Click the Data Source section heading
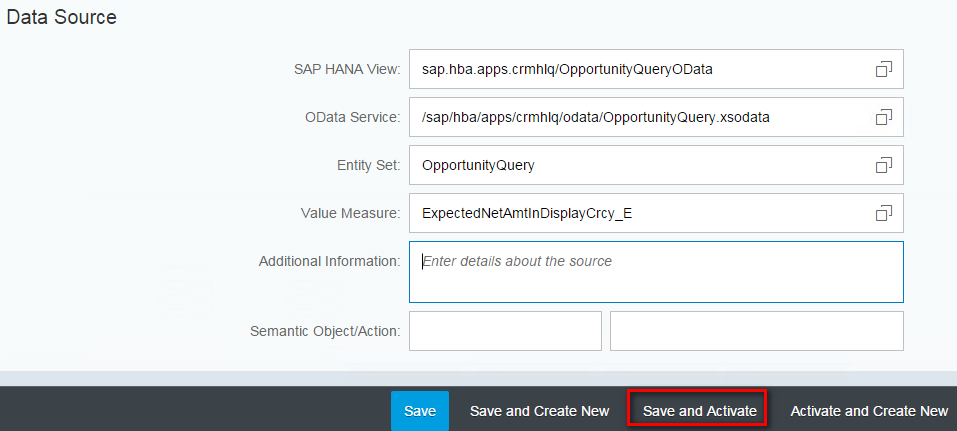Screen dimensions: 957x431 [61, 17]
